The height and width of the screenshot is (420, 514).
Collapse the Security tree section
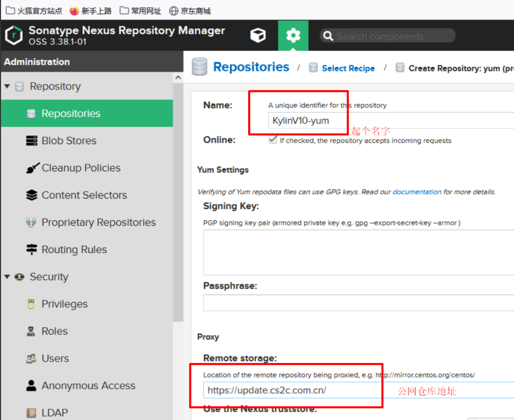[x=7, y=277]
